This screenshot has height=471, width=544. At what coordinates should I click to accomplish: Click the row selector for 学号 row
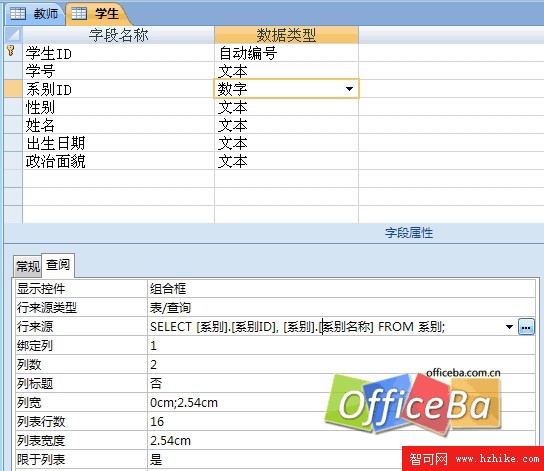pos(13,71)
